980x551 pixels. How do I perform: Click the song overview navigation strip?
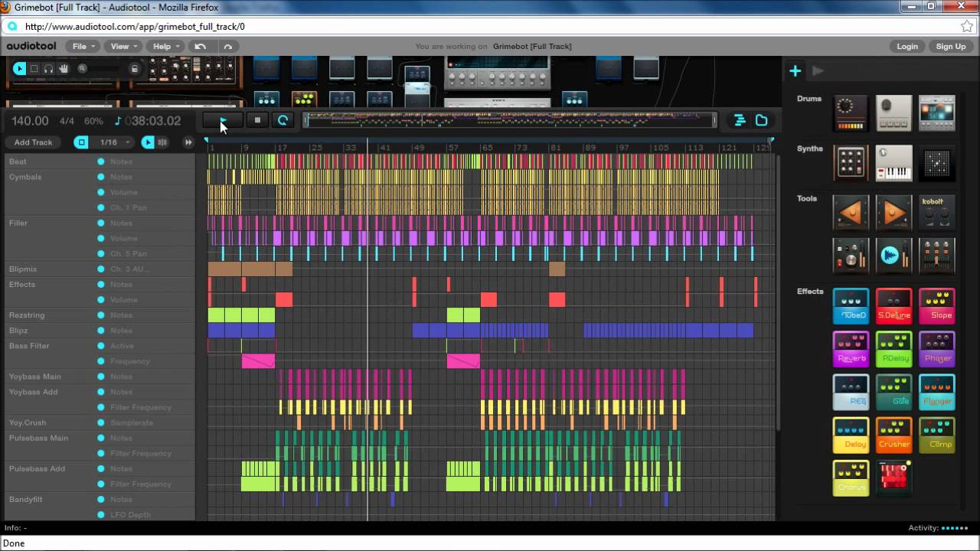tap(510, 120)
